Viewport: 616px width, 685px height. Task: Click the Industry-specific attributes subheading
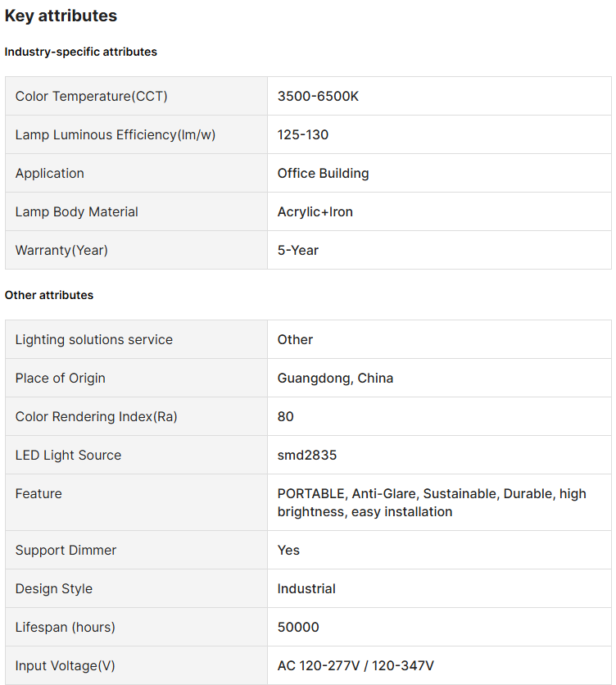[x=80, y=52]
